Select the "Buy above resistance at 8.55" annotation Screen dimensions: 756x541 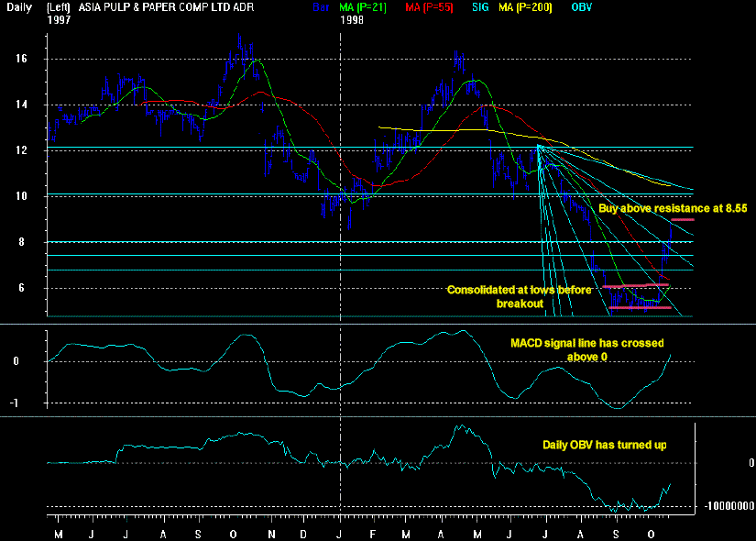pyautogui.click(x=673, y=208)
